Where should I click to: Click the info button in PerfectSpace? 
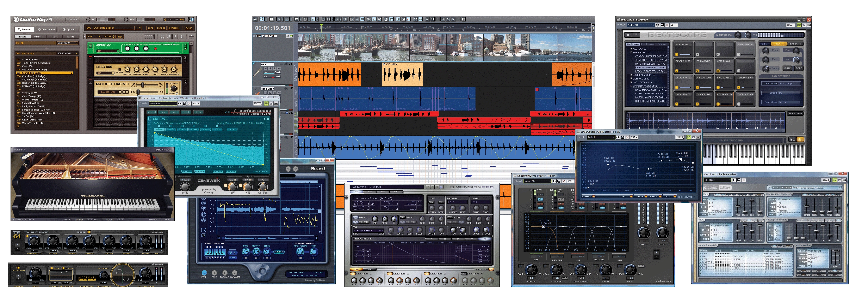198,112
